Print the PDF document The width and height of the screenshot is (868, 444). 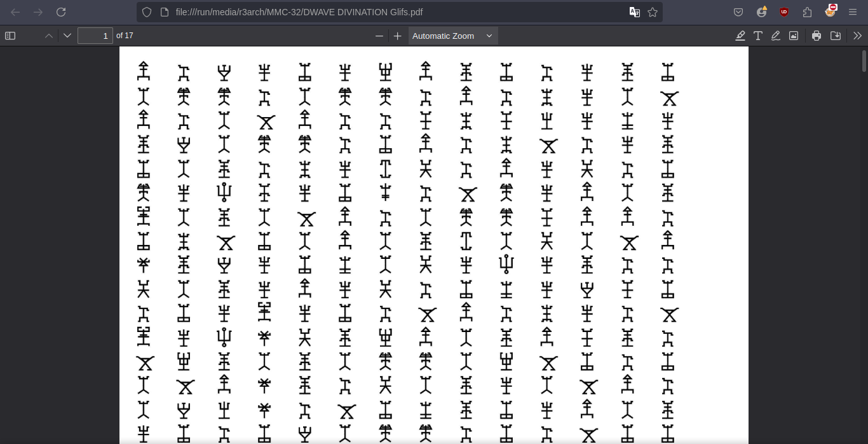tap(817, 36)
